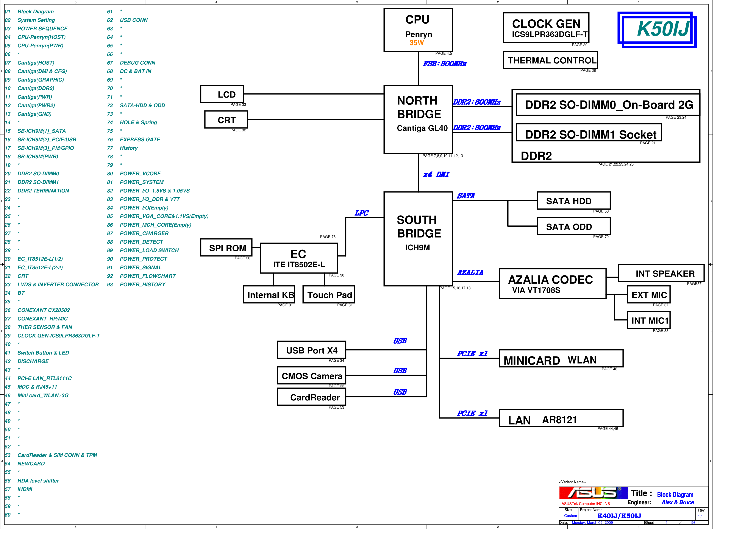Select the EC ITE IT8502E-L block

click(299, 258)
